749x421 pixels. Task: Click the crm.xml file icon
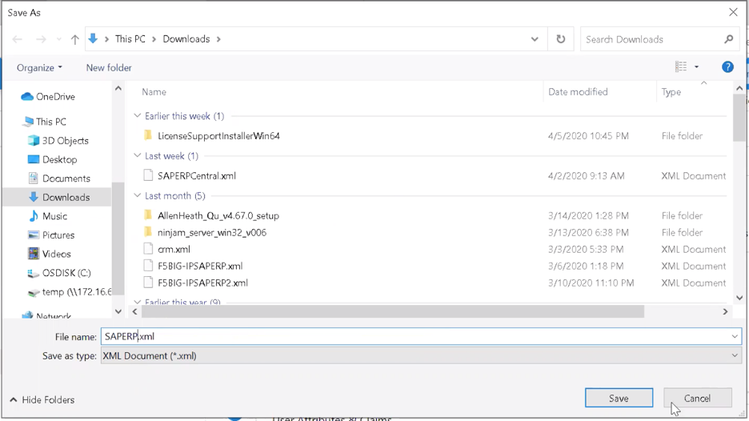[x=148, y=249]
